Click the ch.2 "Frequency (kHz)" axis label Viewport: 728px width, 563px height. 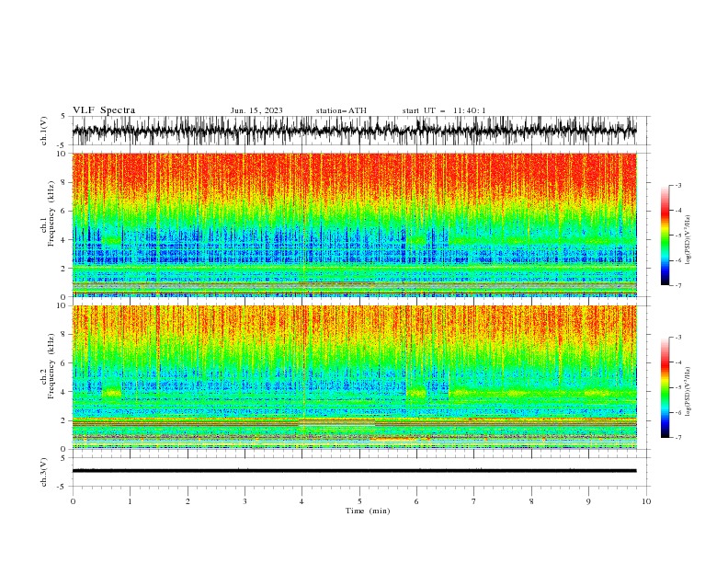(51, 366)
